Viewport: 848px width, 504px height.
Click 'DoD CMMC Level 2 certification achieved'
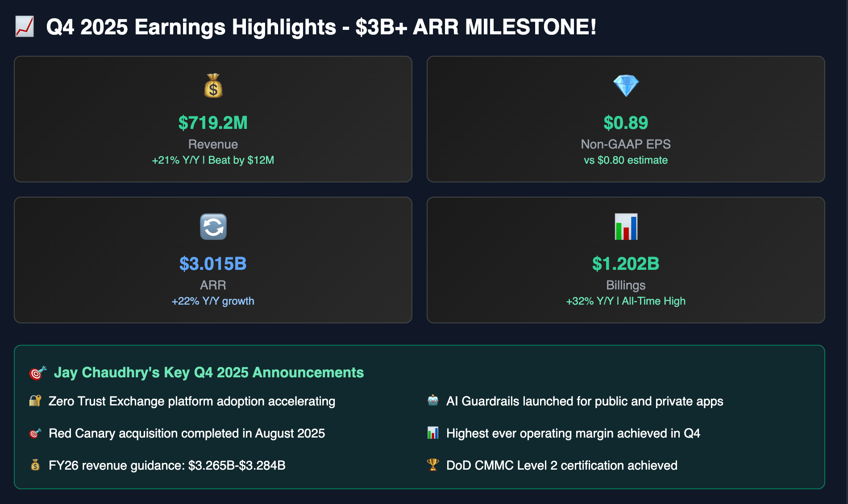coord(562,465)
